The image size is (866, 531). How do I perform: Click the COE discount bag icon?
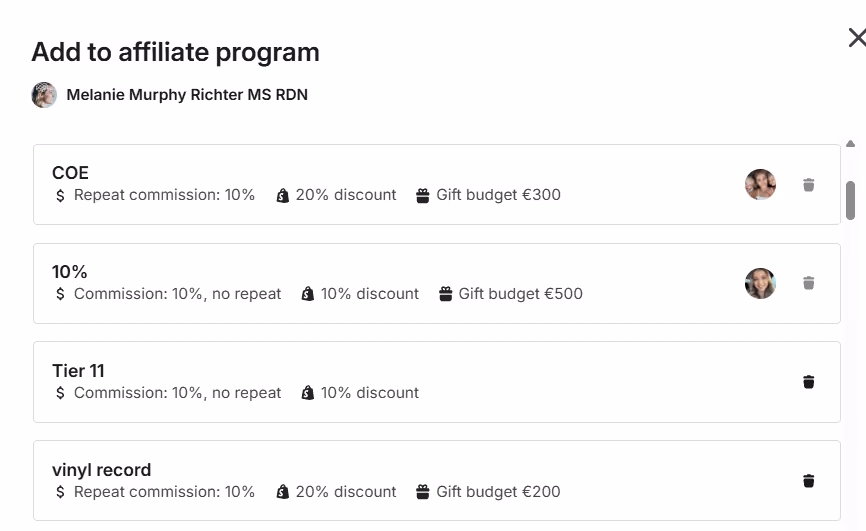pos(283,196)
